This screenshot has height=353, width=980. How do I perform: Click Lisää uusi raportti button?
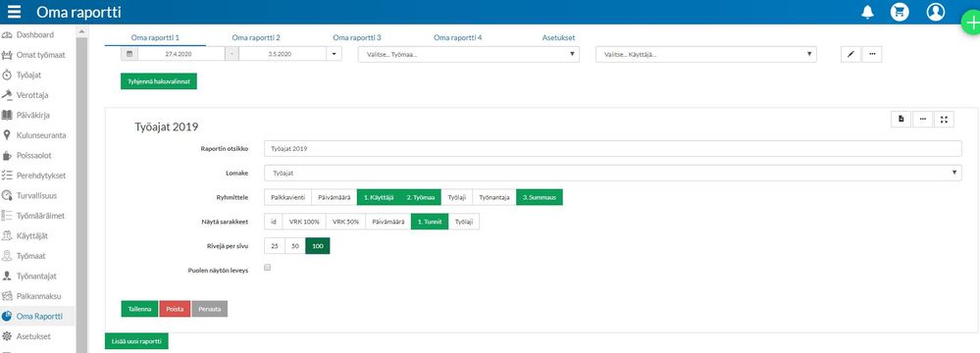tap(136, 341)
